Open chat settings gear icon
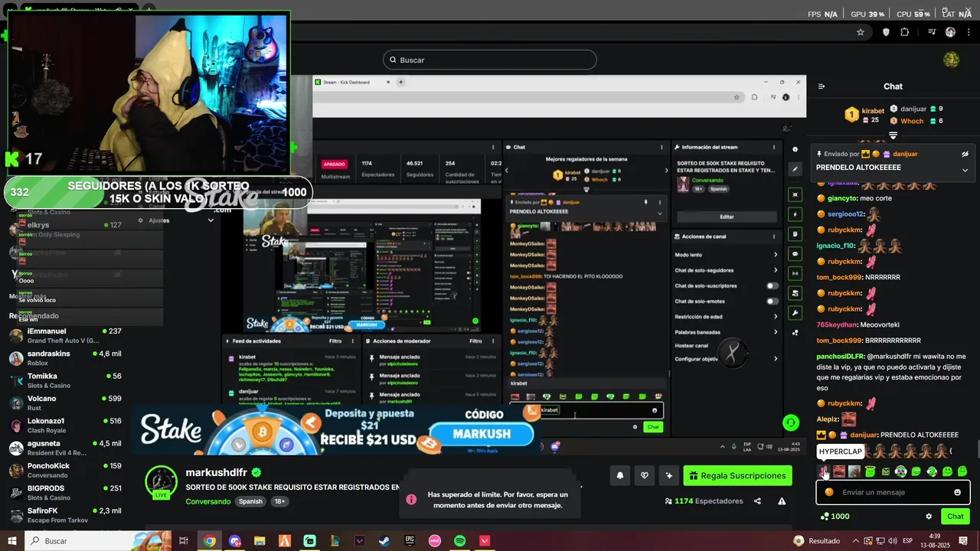Screen dimensions: 980x551 click(x=929, y=517)
